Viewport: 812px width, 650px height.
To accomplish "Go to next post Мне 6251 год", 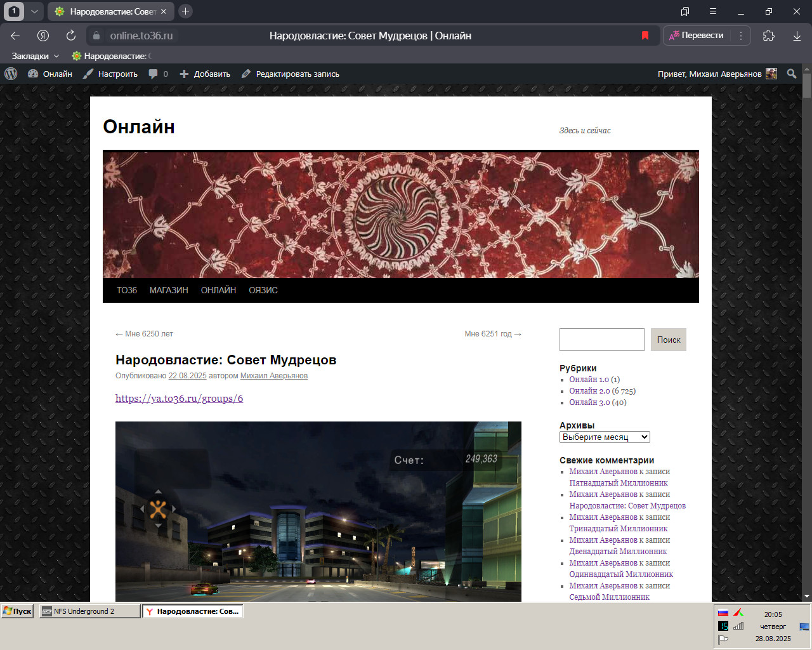I will [x=493, y=334].
